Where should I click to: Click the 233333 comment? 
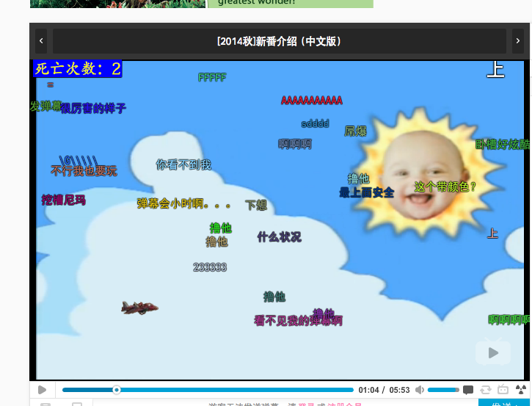point(210,267)
